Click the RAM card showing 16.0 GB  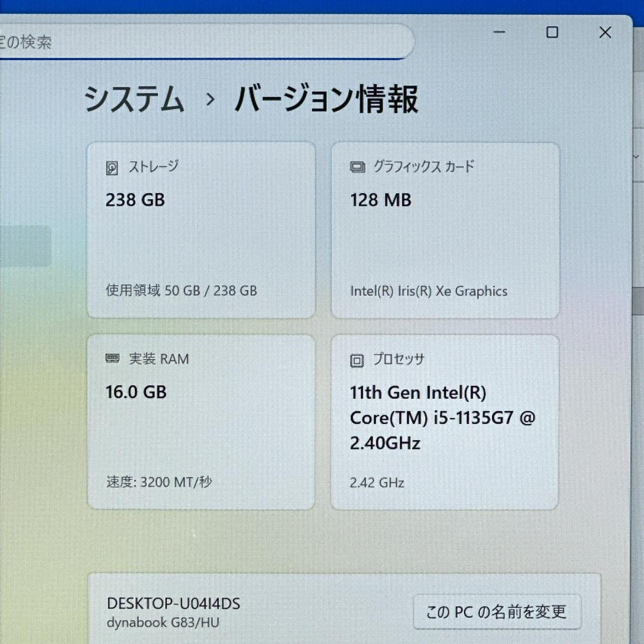[x=201, y=420]
